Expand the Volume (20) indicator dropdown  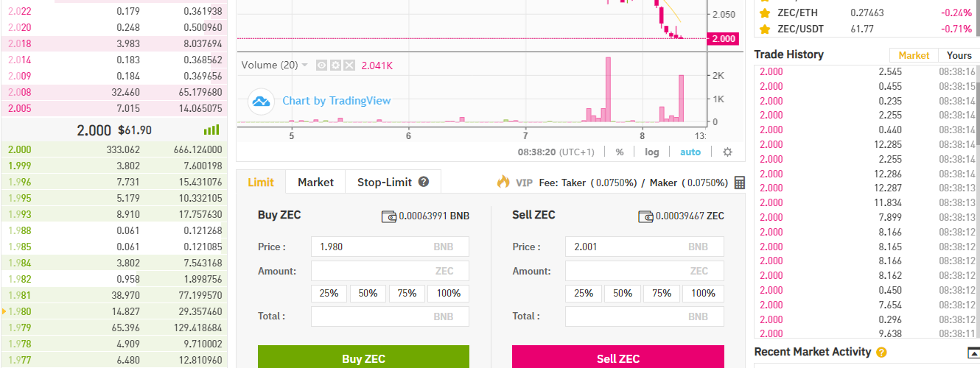tap(305, 66)
